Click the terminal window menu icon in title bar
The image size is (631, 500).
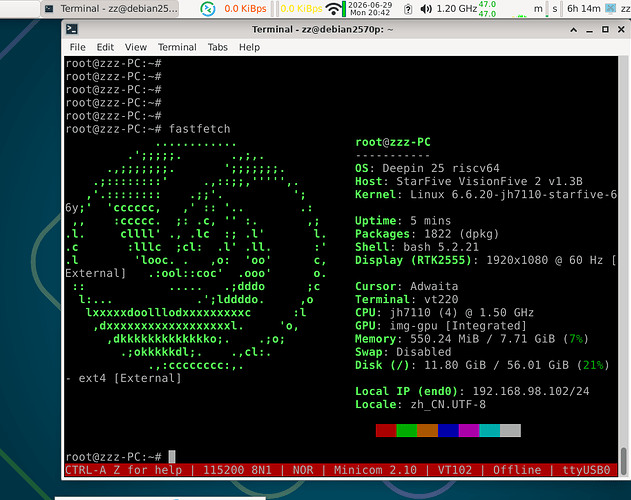72,29
